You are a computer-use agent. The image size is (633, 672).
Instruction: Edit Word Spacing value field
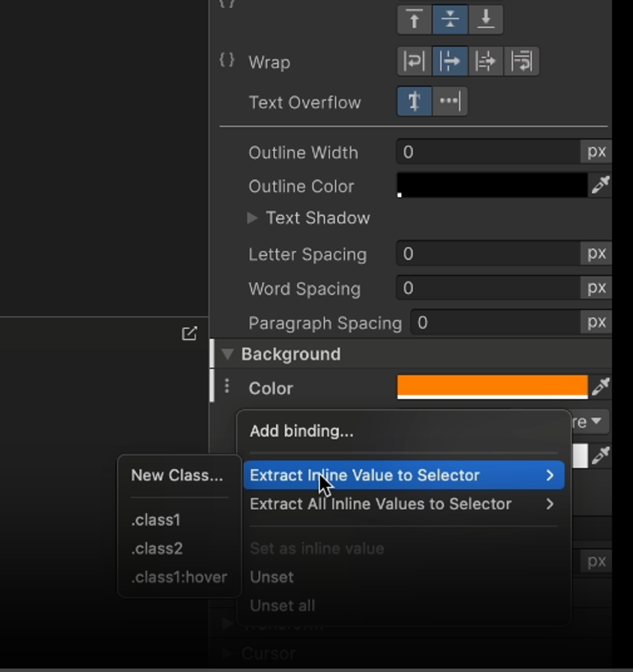[x=489, y=288]
